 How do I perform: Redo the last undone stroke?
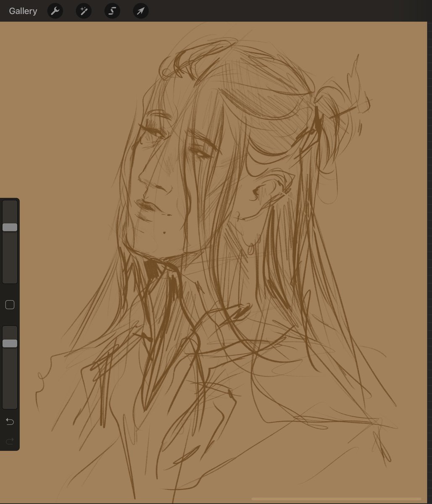(x=10, y=441)
